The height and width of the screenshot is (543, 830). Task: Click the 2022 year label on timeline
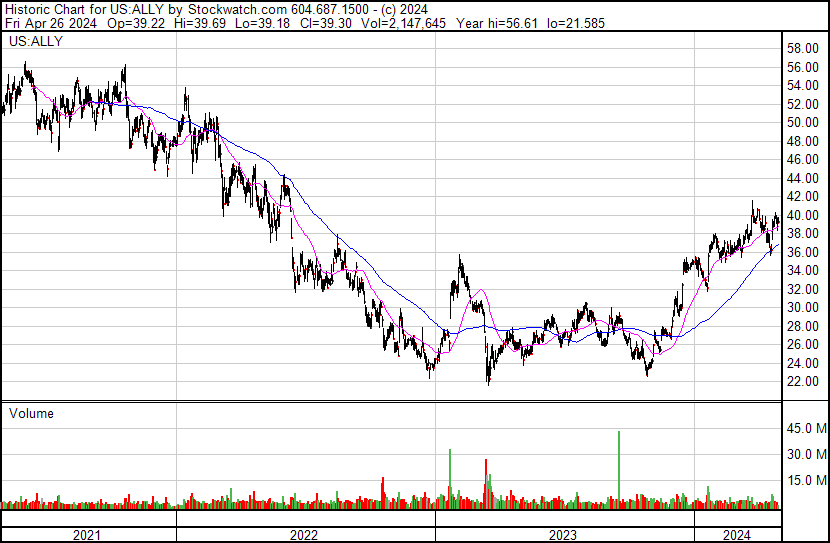coord(304,535)
